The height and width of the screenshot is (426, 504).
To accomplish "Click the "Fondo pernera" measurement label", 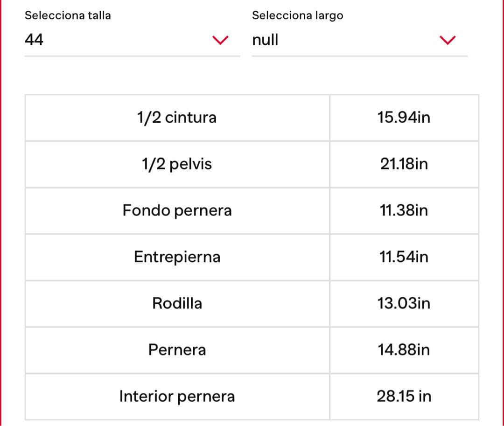I will click(x=177, y=210).
